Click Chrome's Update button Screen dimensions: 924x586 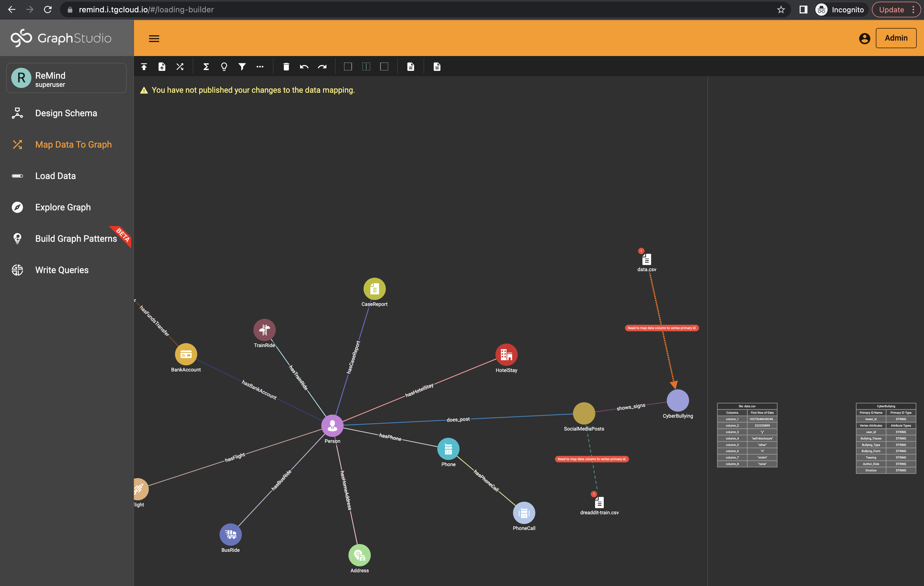892,10
